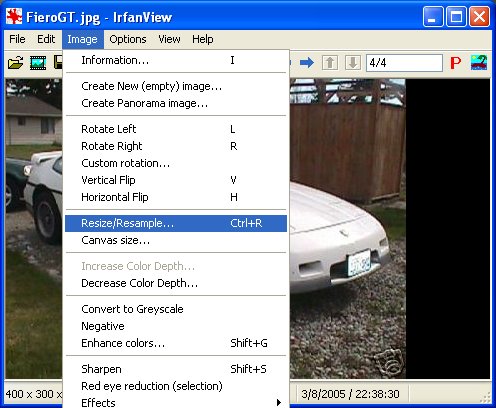Click the red P toolbar icon
The image size is (496, 408).
tap(455, 63)
